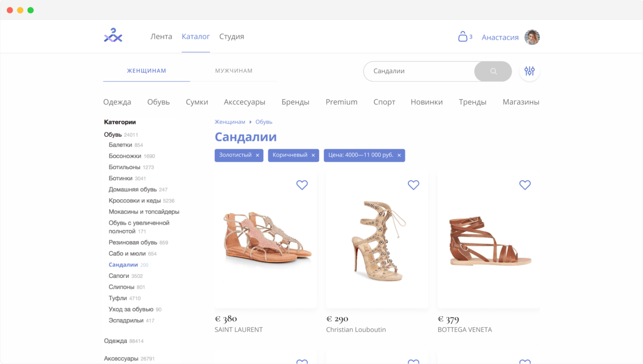Open the Лента navigation item

coord(161,36)
